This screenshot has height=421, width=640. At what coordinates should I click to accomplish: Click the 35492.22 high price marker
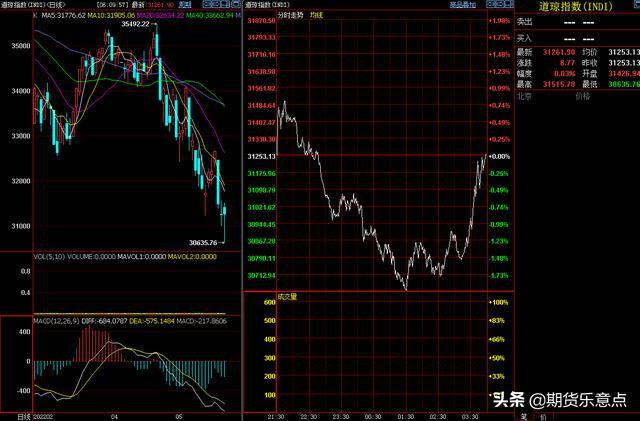(134, 24)
